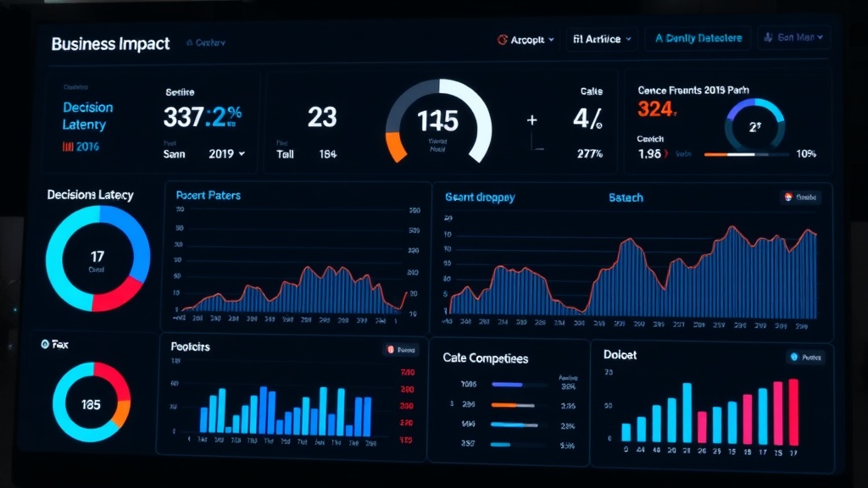The height and width of the screenshot is (488, 868).
Task: Click the red bars icon next to 2016
Action: click(68, 147)
